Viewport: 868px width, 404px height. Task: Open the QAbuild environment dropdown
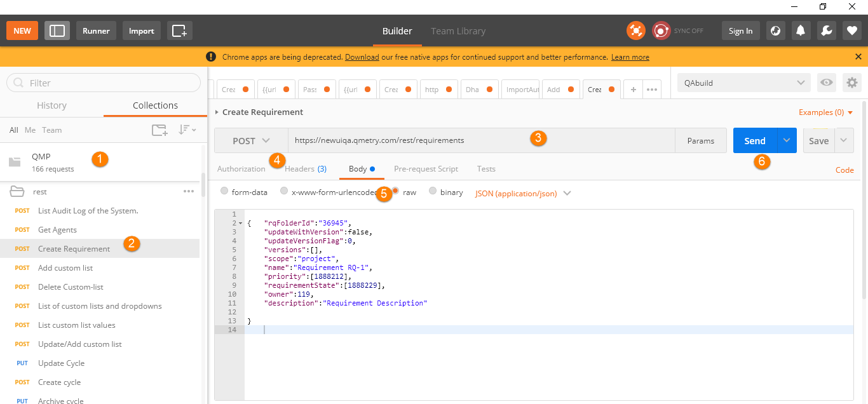pyautogui.click(x=743, y=83)
